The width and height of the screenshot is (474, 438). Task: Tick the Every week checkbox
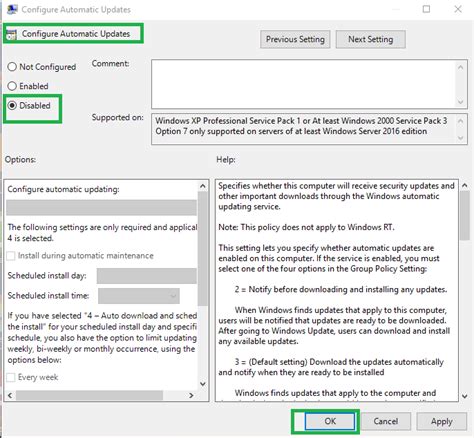(11, 377)
